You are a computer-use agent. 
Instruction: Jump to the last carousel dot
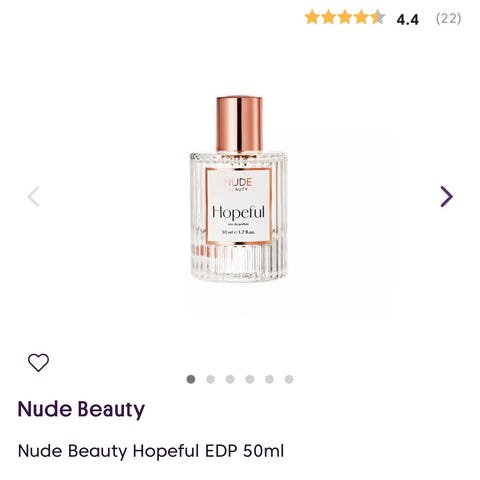pyautogui.click(x=289, y=379)
